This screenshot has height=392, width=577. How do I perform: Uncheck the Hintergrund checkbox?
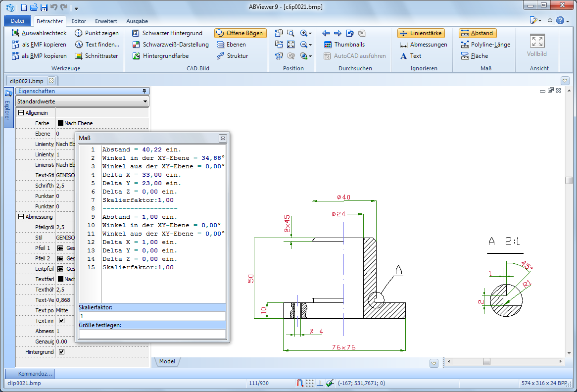click(x=61, y=352)
